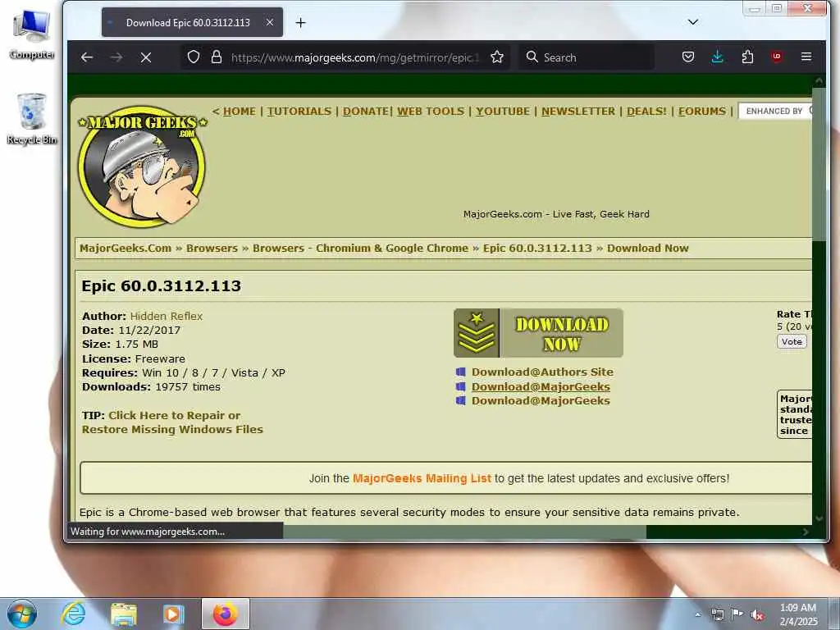The width and height of the screenshot is (840, 630).
Task: Open the NEWSLETTER menu link
Action: tap(578, 112)
